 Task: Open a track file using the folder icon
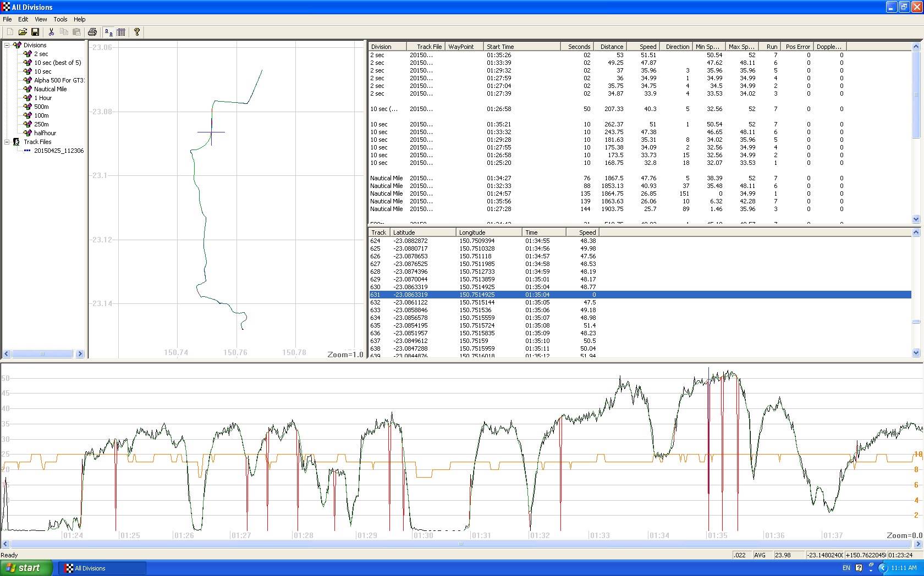tap(23, 32)
